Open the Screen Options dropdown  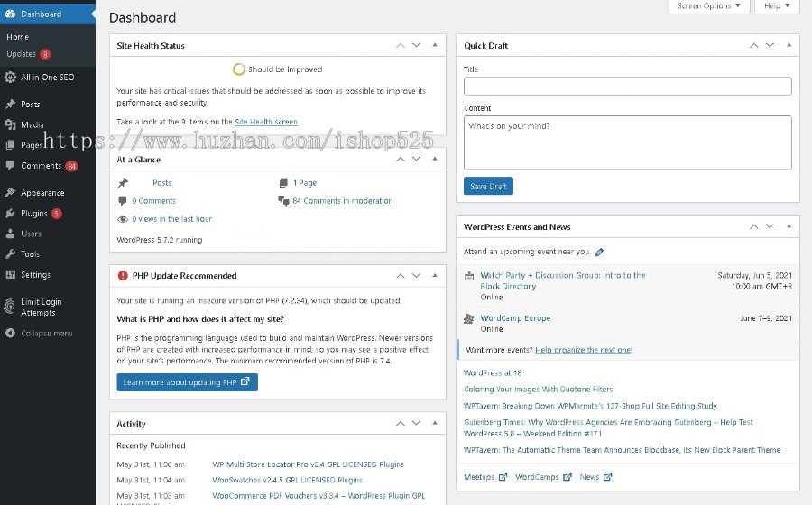709,6
